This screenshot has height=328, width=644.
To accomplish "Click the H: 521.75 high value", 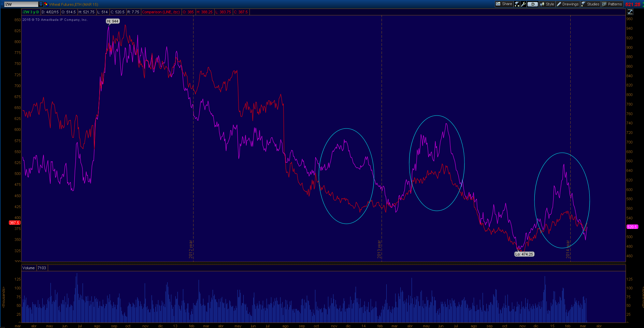I will tap(86, 12).
